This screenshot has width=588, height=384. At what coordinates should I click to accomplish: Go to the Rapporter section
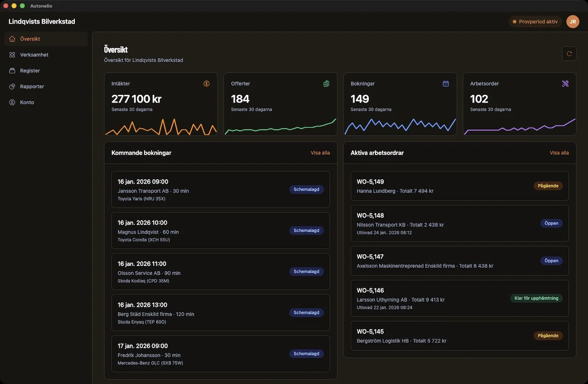[x=32, y=86]
